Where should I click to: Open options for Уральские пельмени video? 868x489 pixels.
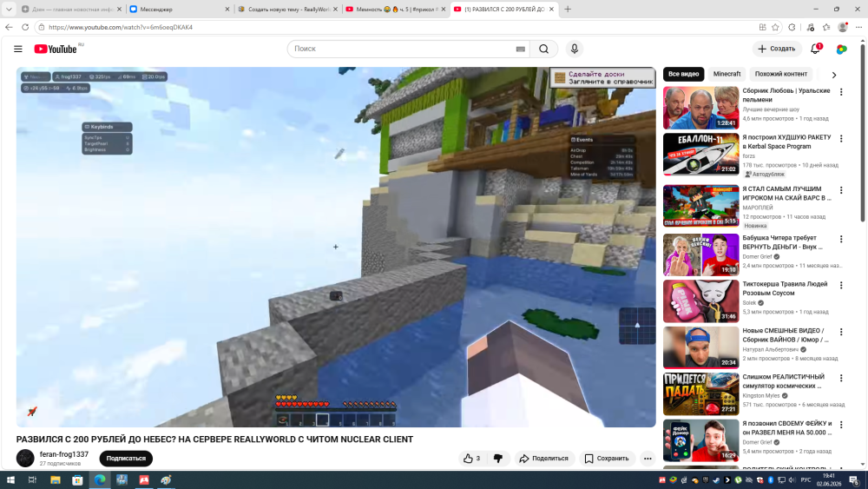[x=841, y=92]
